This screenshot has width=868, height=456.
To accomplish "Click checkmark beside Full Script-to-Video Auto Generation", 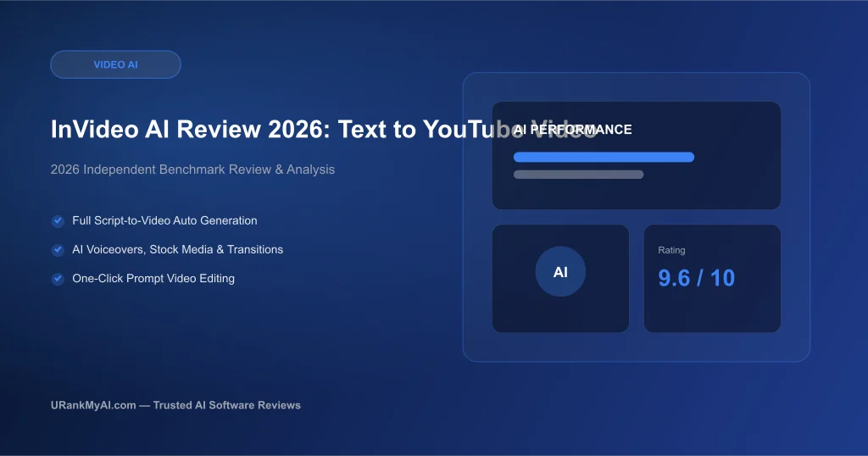I will point(58,221).
